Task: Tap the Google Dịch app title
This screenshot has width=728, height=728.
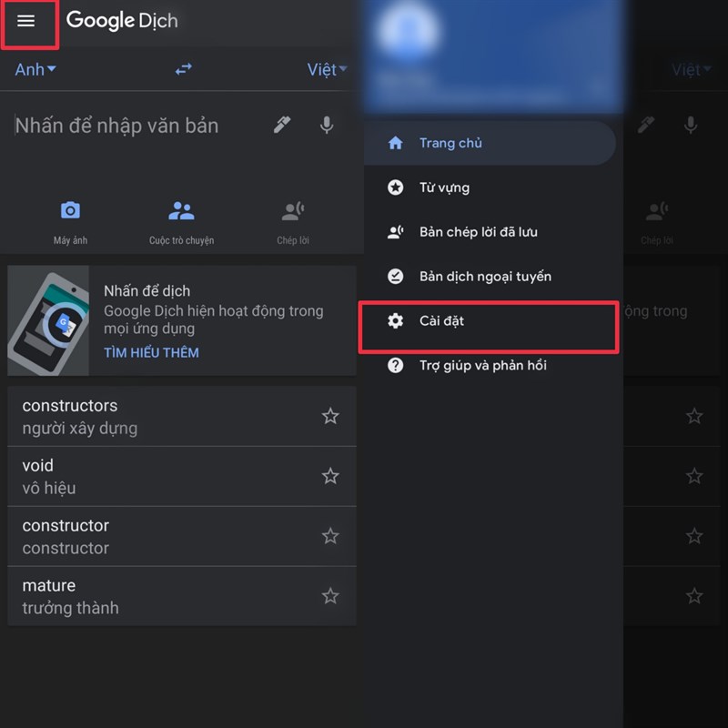Action: pos(122,21)
